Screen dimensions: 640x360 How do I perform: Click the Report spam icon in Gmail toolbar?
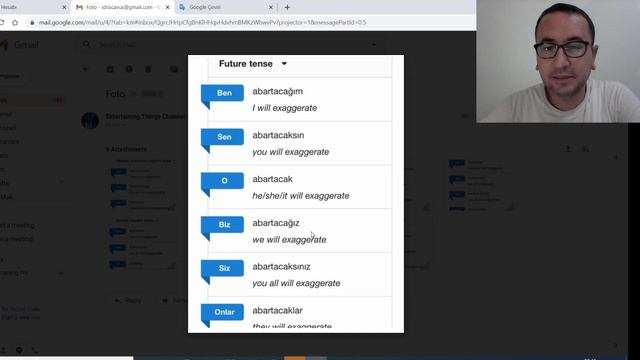(x=129, y=69)
